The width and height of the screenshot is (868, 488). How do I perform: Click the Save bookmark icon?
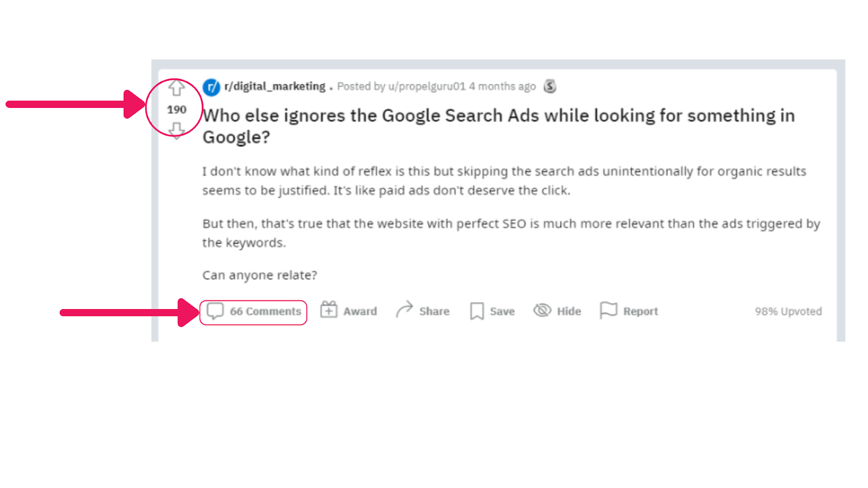point(476,311)
